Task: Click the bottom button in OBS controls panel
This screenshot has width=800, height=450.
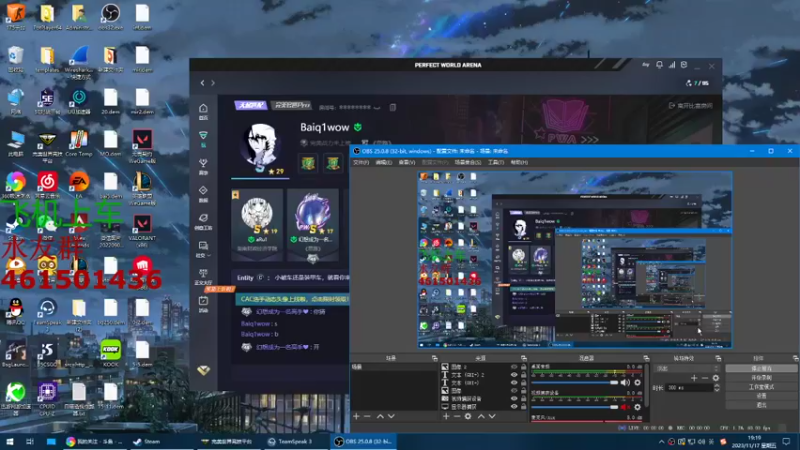Action: pos(761,405)
